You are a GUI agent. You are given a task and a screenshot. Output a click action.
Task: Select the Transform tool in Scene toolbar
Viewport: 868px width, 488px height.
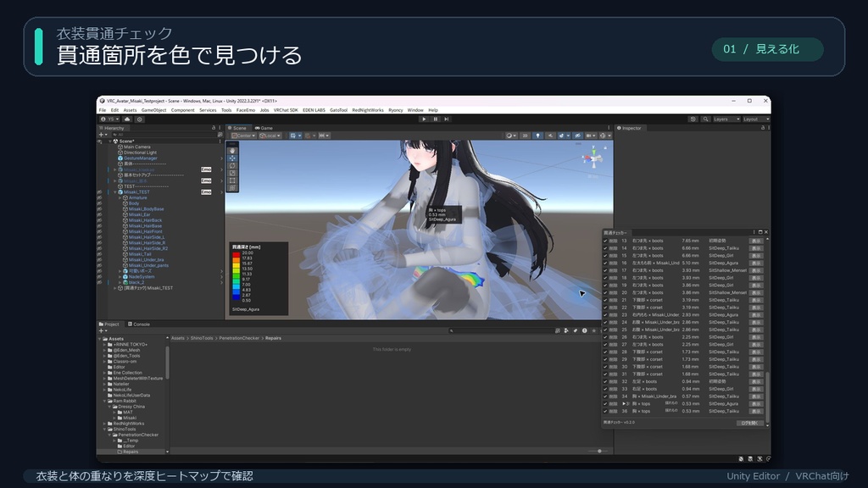pyautogui.click(x=232, y=188)
